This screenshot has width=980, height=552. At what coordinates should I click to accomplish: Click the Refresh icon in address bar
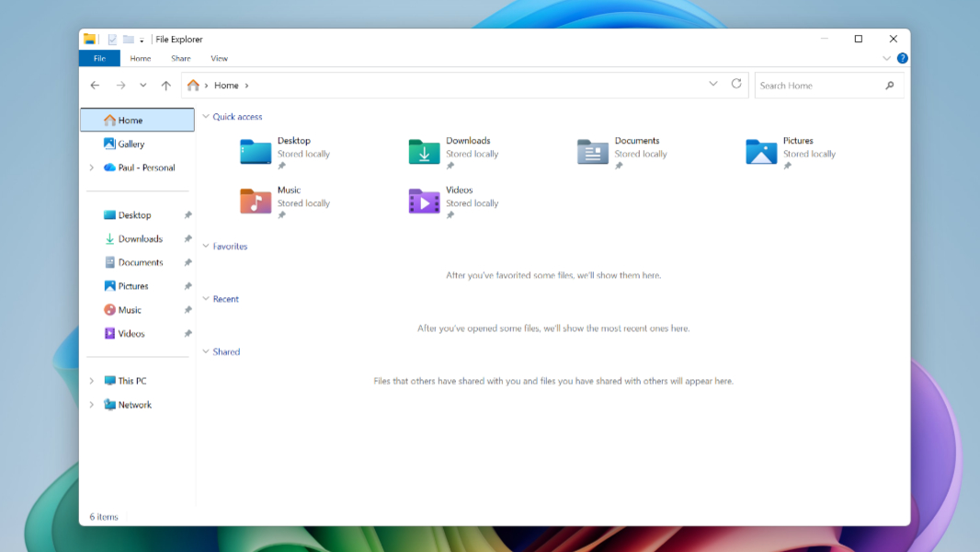(736, 84)
